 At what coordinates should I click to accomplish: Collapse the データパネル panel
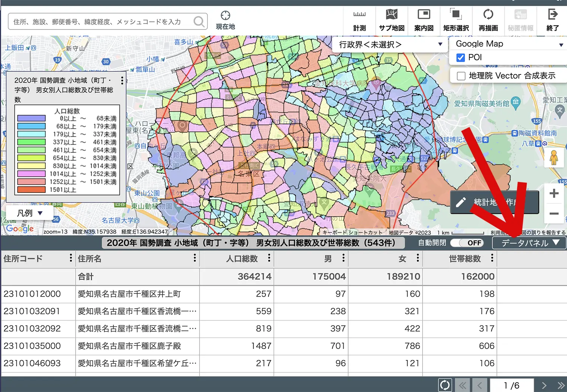(x=529, y=243)
